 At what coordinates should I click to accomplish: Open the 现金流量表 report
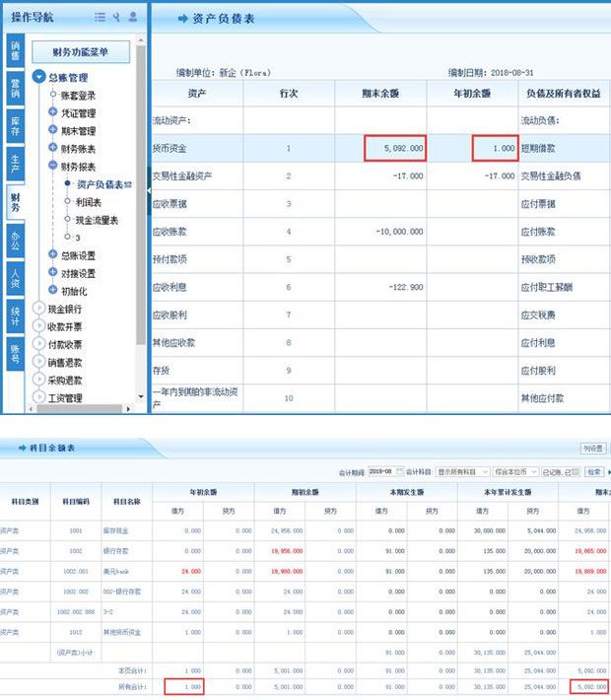97,220
